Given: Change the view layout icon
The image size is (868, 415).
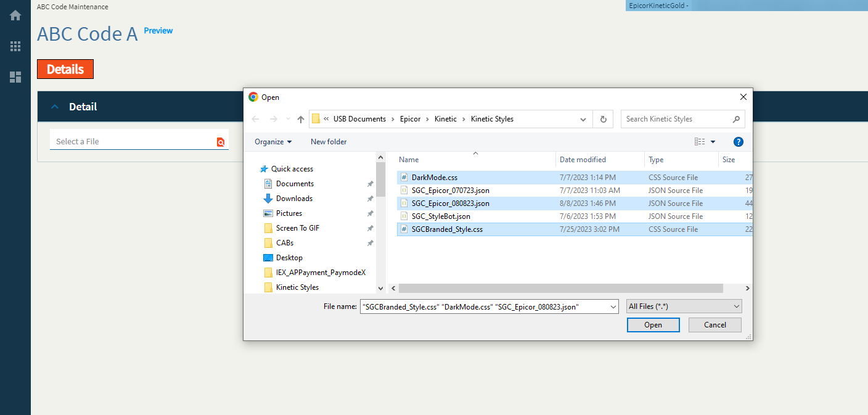Looking at the screenshot, I should coord(700,142).
